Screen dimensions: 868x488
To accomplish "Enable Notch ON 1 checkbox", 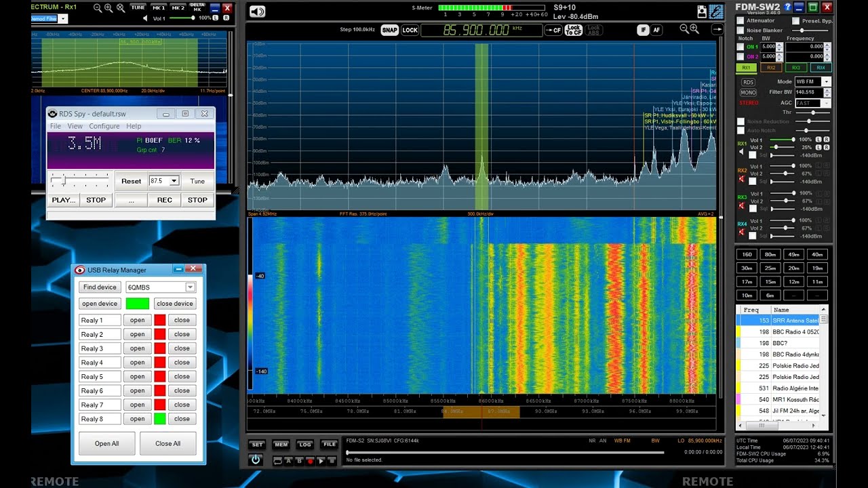I will click(x=741, y=47).
